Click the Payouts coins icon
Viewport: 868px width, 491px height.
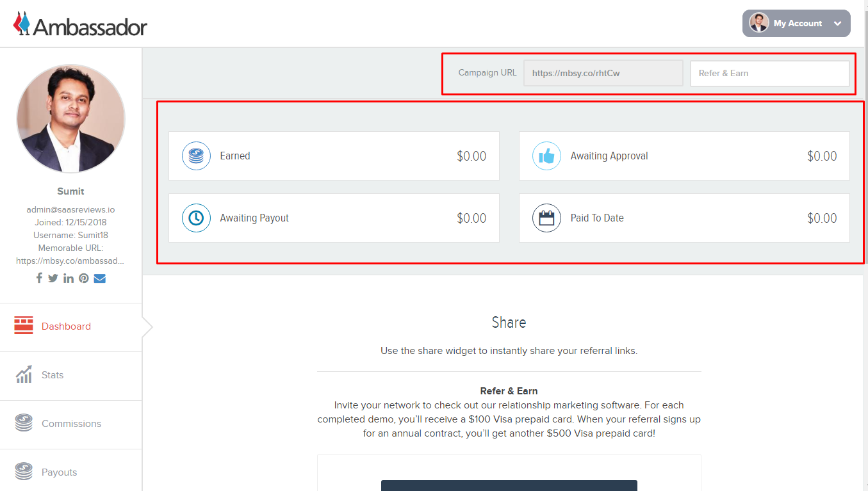pyautogui.click(x=24, y=472)
